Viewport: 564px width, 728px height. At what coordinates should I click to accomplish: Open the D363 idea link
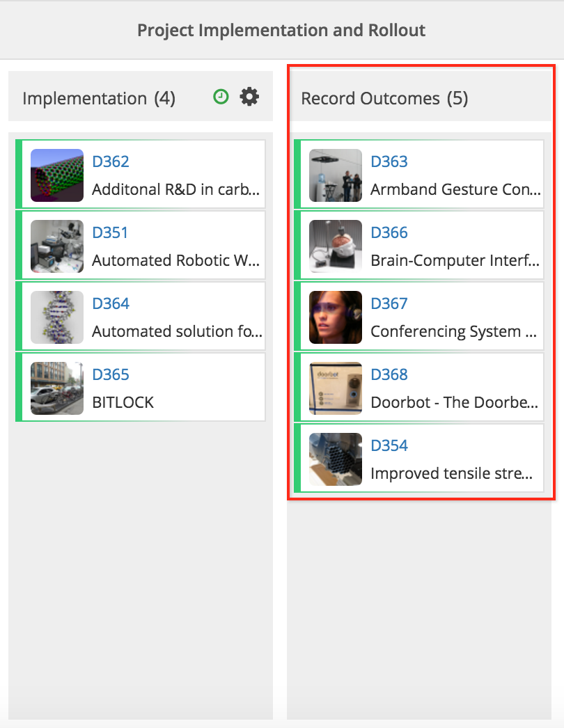coord(389,161)
